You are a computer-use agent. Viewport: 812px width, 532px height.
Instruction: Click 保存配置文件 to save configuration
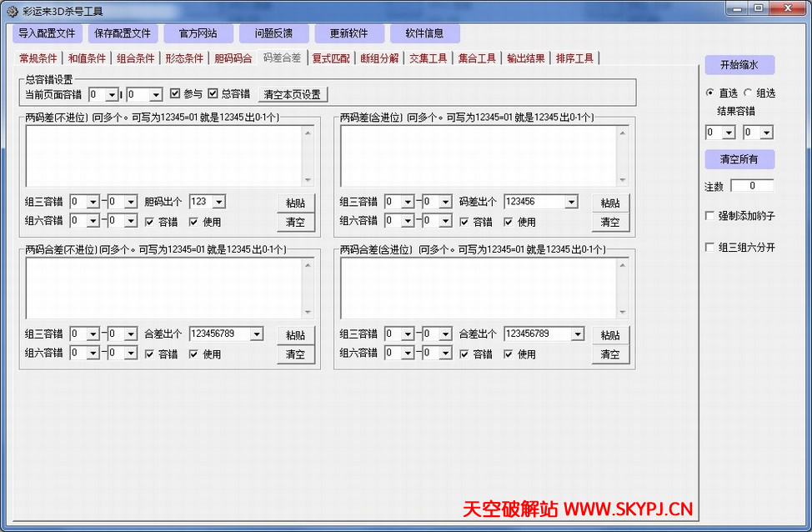point(123,33)
